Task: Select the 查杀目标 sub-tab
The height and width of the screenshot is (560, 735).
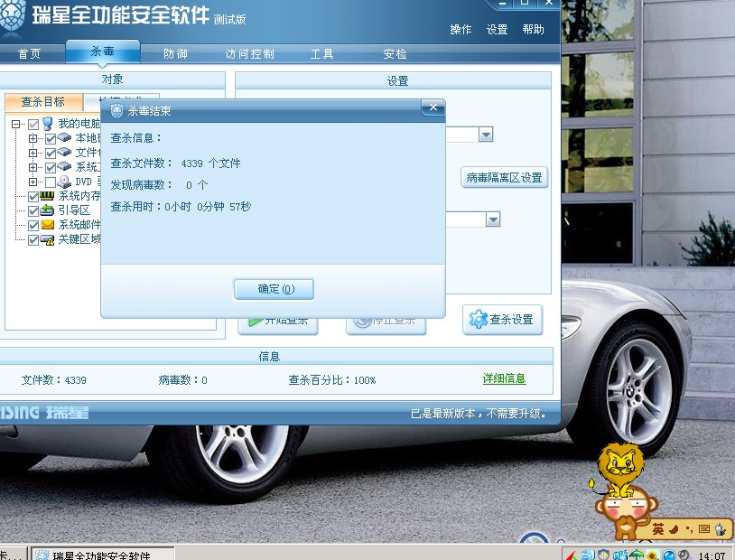Action: coord(43,102)
